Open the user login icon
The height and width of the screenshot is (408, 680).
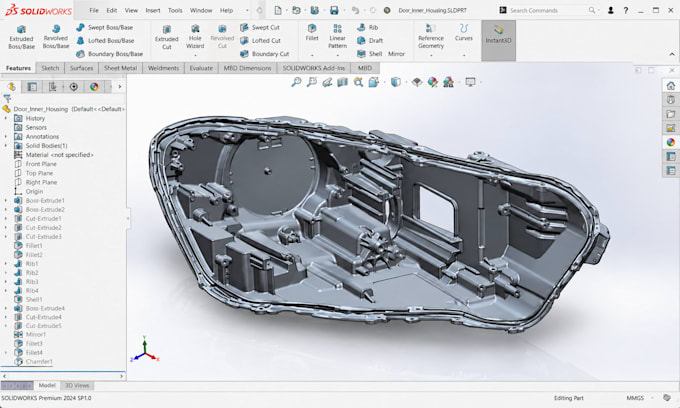(x=611, y=10)
